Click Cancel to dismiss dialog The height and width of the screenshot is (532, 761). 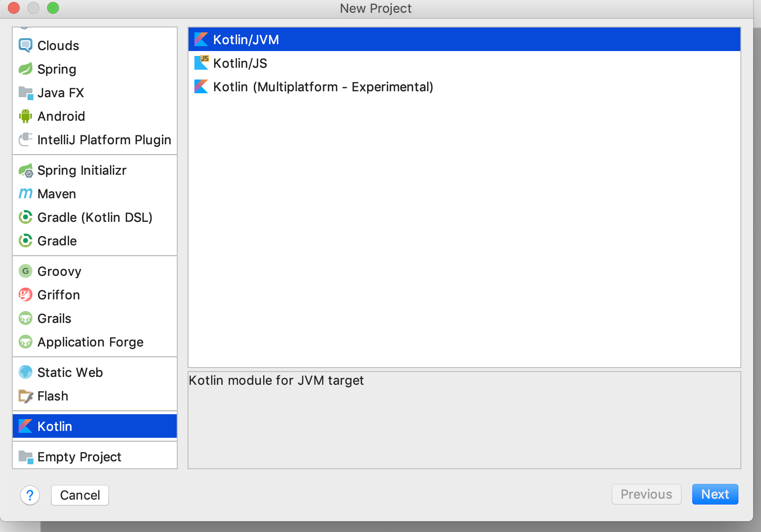80,495
